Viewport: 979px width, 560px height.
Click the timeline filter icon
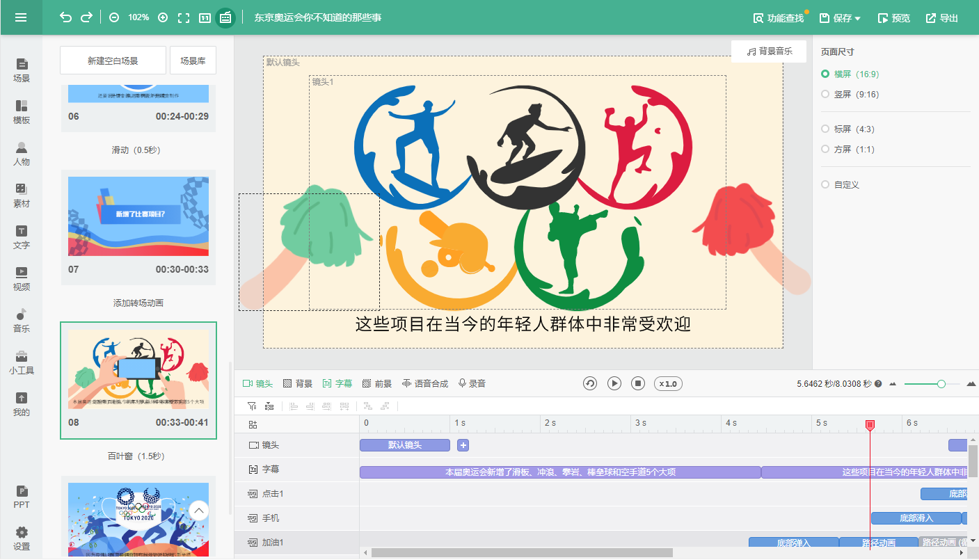point(252,406)
